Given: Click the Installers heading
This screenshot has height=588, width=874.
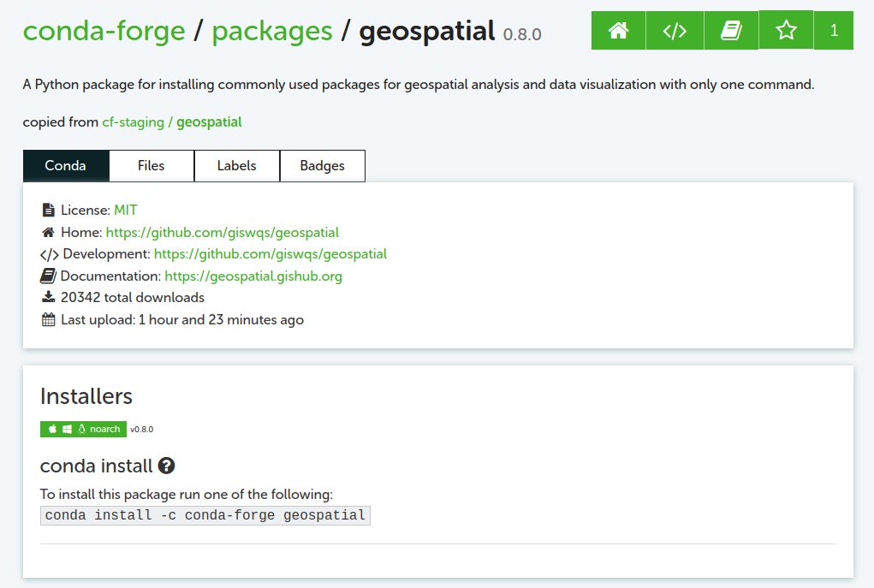Looking at the screenshot, I should click(x=86, y=396).
